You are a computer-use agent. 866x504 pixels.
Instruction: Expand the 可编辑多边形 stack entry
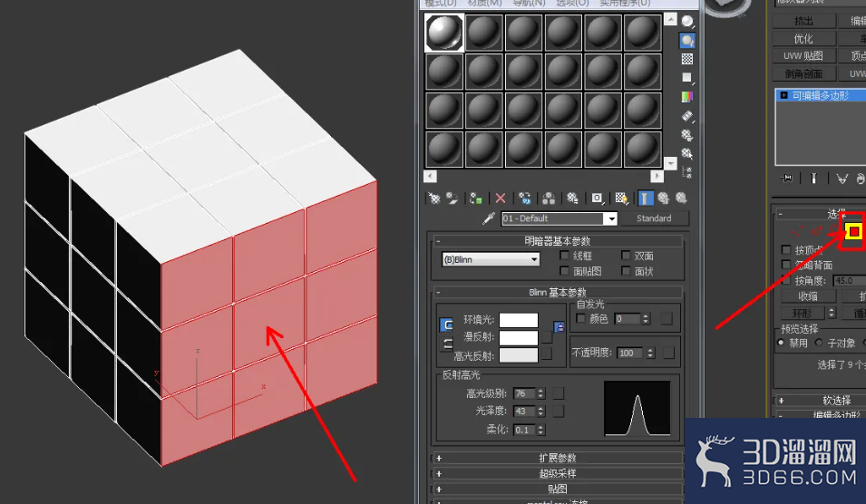pyautogui.click(x=783, y=95)
